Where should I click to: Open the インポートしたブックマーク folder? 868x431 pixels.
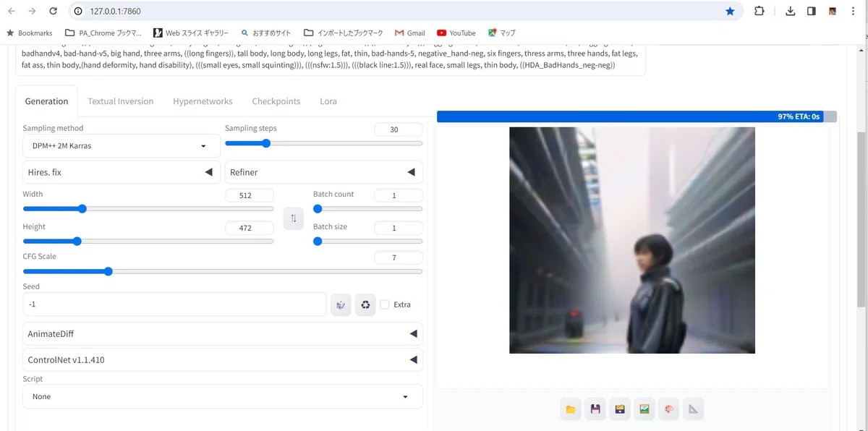(344, 33)
